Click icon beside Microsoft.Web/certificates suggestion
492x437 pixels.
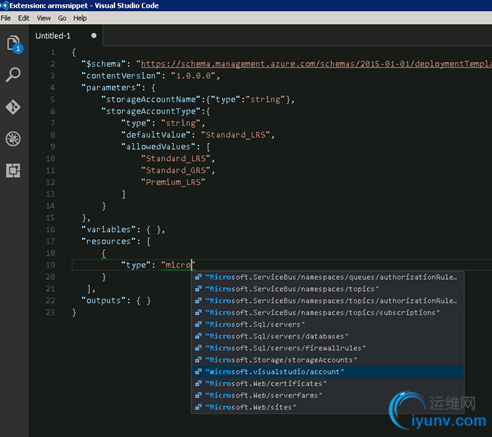pos(198,384)
